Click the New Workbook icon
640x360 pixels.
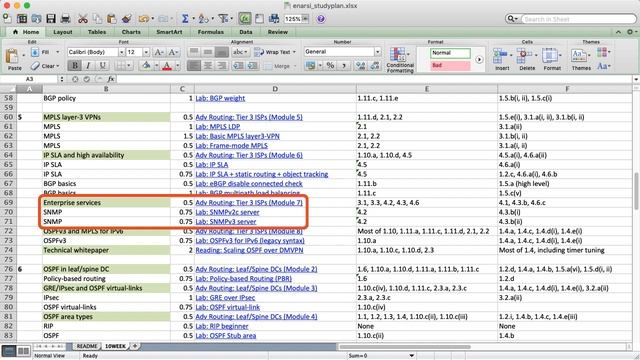coord(7,18)
